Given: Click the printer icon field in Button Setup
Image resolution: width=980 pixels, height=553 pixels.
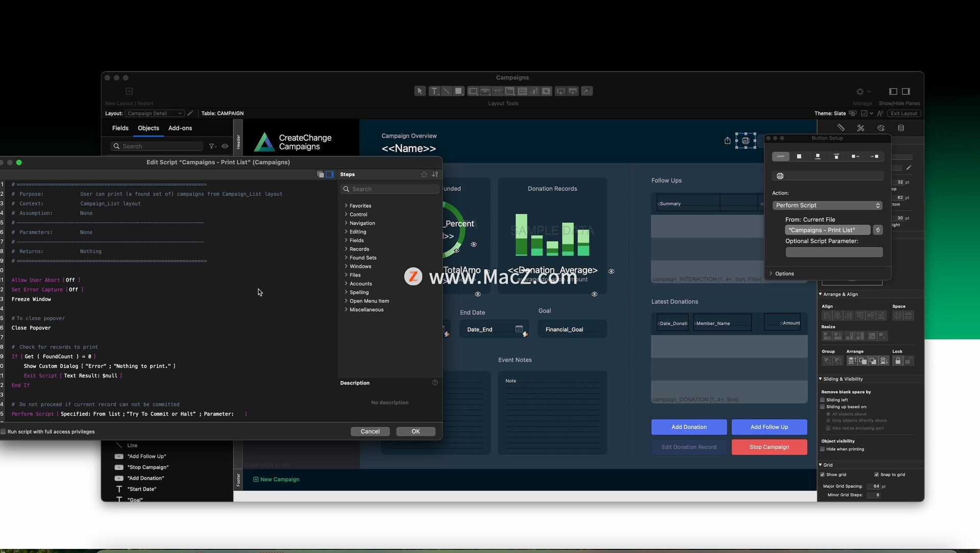Looking at the screenshot, I should pyautogui.click(x=828, y=176).
